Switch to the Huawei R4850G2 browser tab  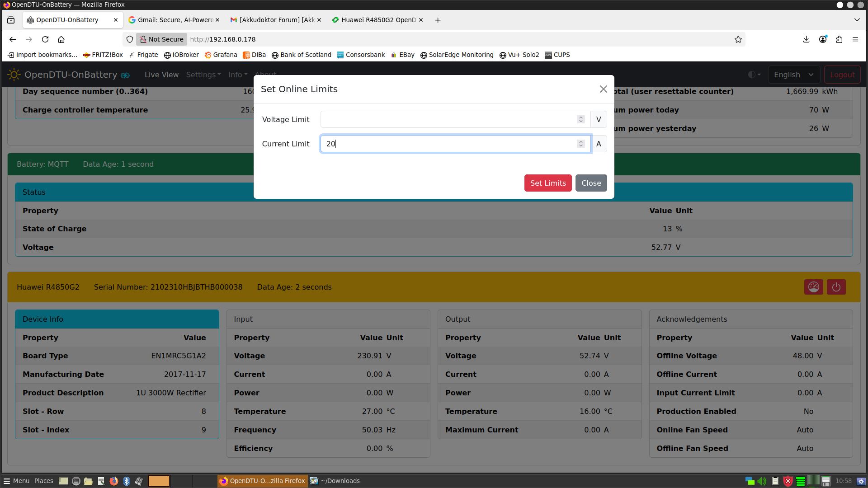click(x=378, y=20)
